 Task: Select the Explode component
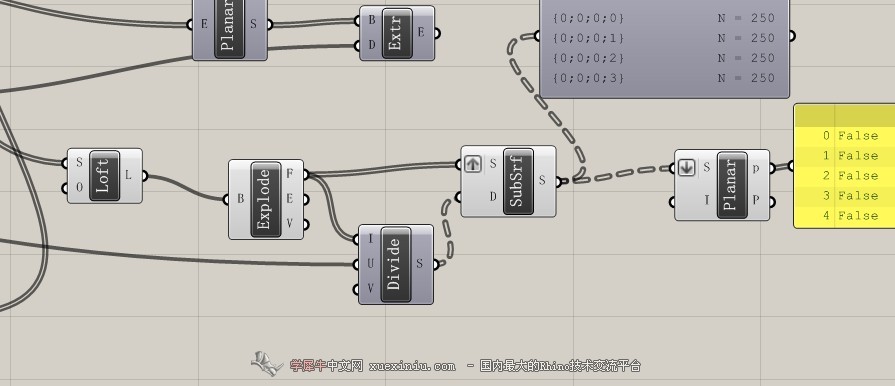[265, 199]
